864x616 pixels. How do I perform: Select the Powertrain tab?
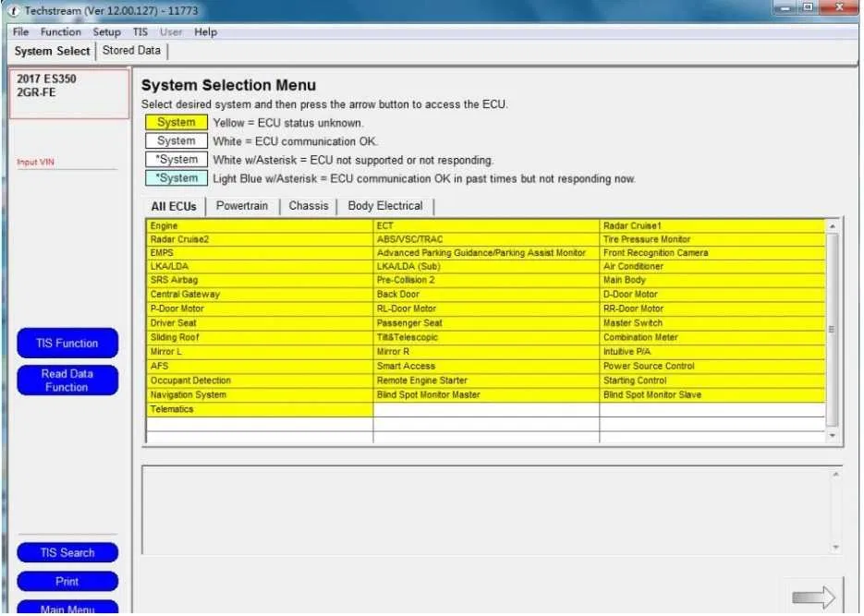tap(241, 206)
